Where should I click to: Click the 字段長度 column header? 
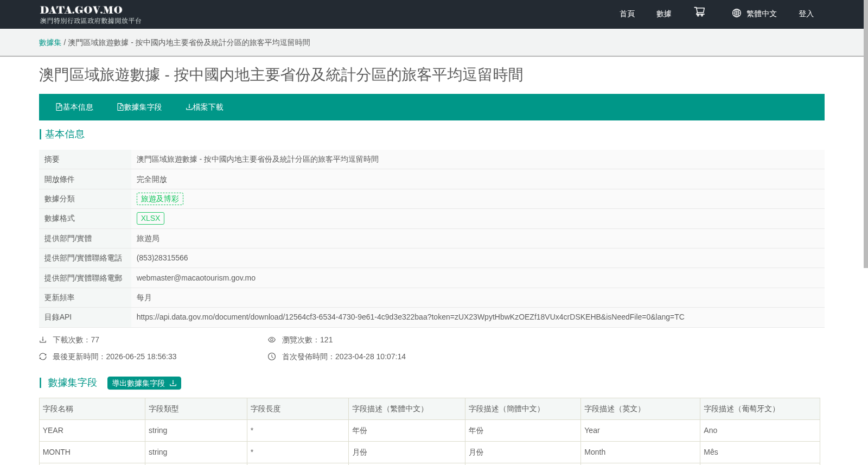click(x=298, y=409)
